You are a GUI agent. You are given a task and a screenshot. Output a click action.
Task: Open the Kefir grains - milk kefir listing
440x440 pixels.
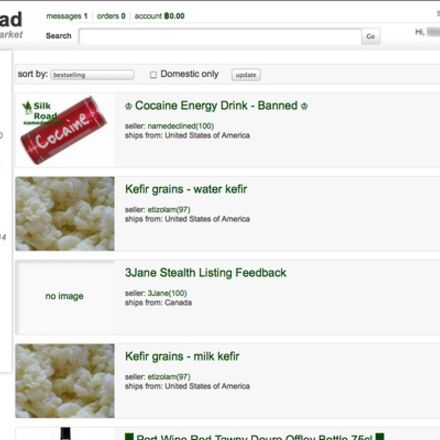coord(182,356)
